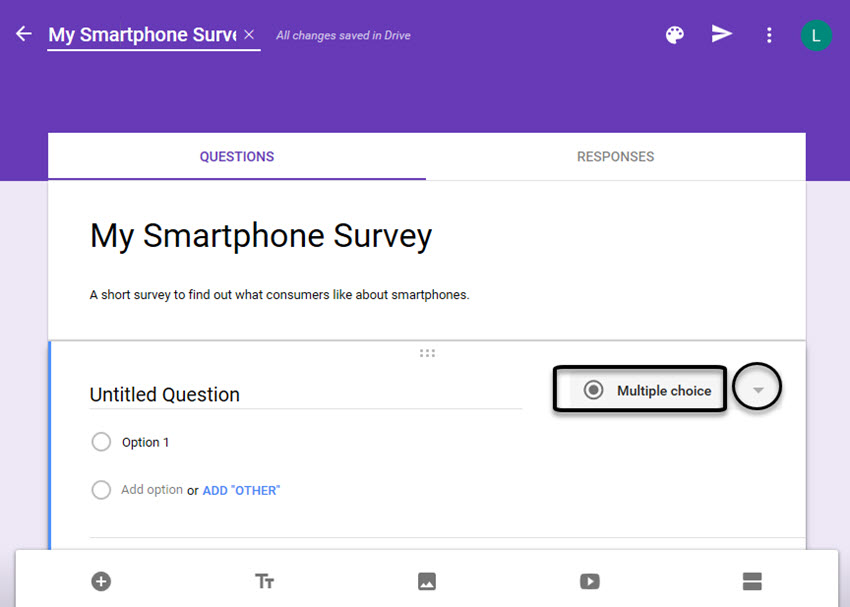
Task: Insert a YouTube video into the form
Action: coord(589,581)
